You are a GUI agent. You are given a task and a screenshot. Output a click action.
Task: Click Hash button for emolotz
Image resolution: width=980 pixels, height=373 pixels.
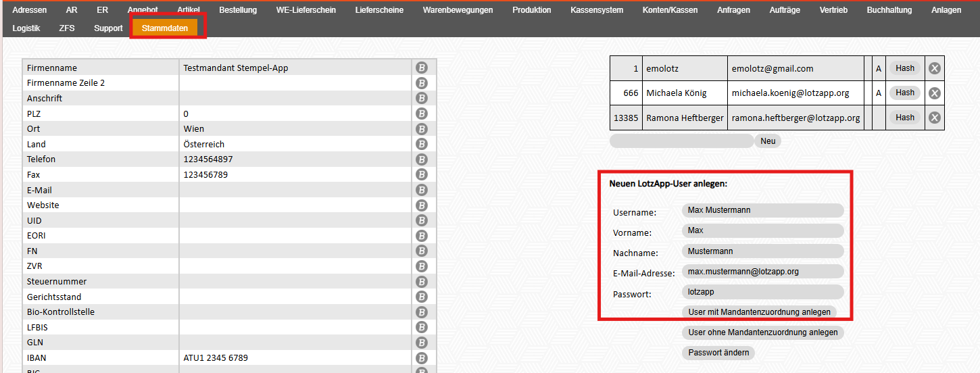[905, 68]
